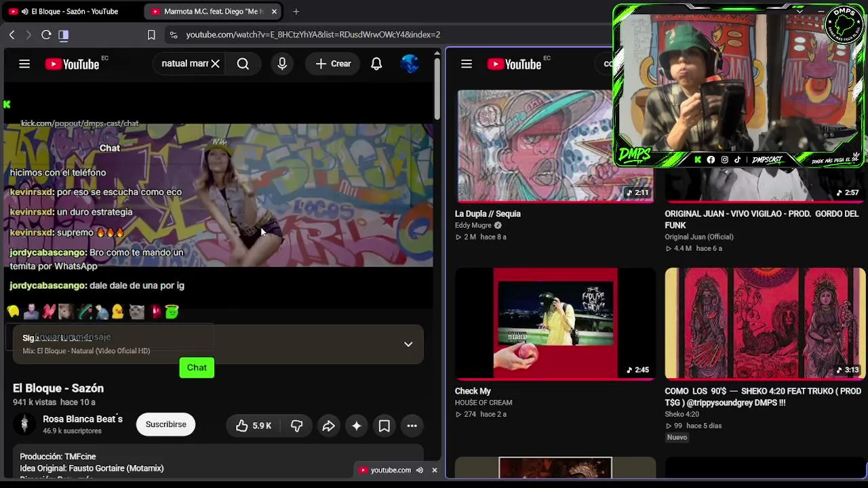The height and width of the screenshot is (488, 868).
Task: Click the 'El Bloque - Sazón' video title
Action: (58, 388)
